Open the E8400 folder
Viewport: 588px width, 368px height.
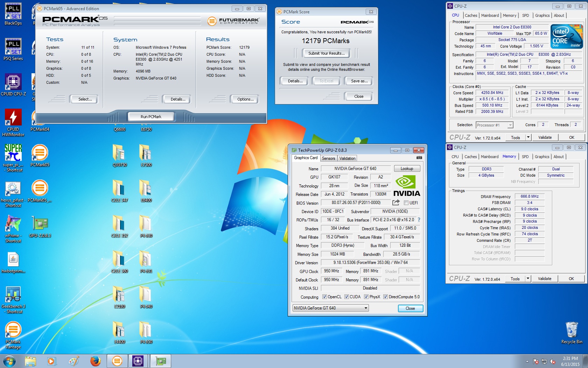point(146,191)
